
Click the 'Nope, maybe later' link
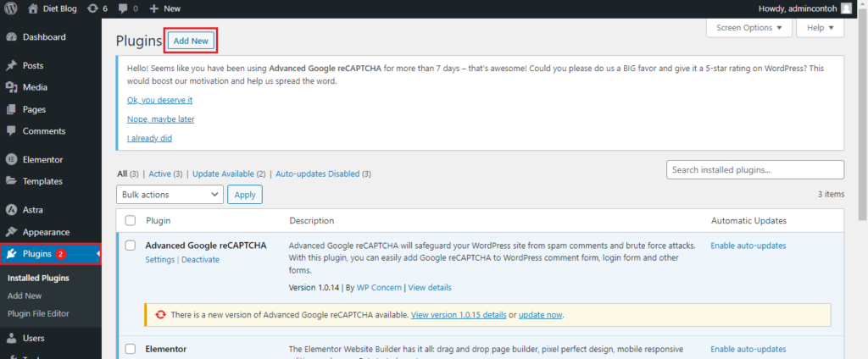click(x=160, y=119)
